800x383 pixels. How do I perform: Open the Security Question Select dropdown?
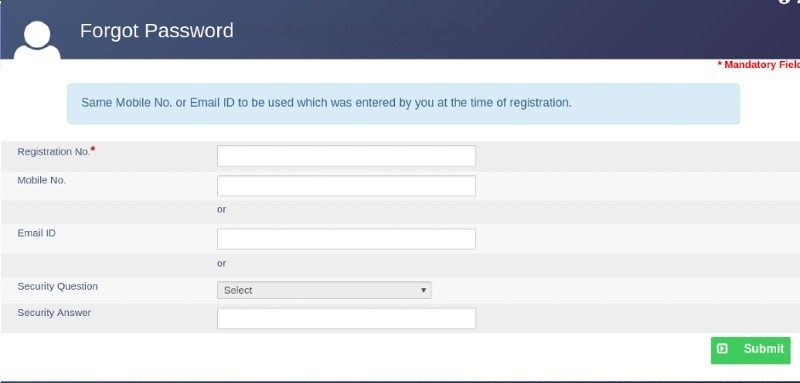(x=324, y=290)
